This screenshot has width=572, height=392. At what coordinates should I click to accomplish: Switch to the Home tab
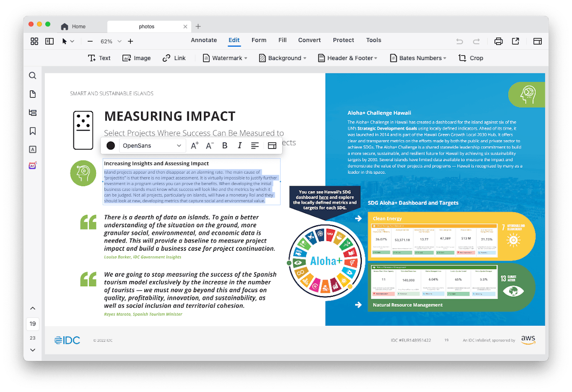tap(73, 27)
